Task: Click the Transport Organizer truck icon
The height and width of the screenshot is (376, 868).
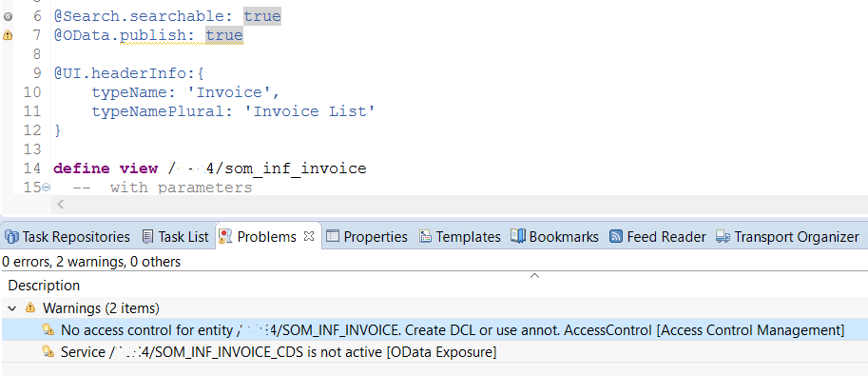Action: [723, 237]
